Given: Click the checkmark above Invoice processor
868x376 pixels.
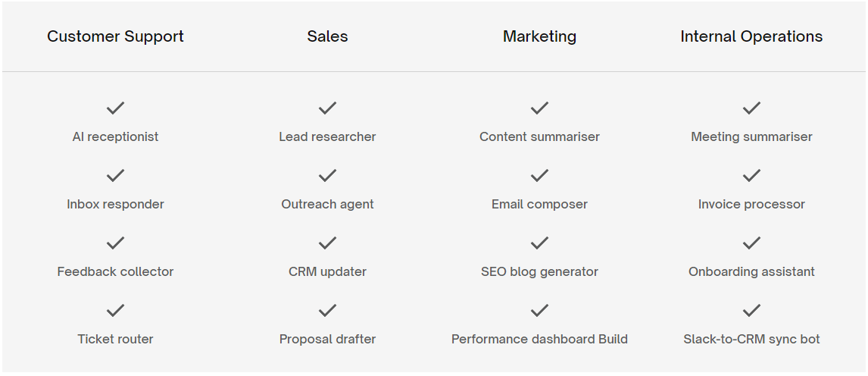Looking at the screenshot, I should pyautogui.click(x=751, y=176).
